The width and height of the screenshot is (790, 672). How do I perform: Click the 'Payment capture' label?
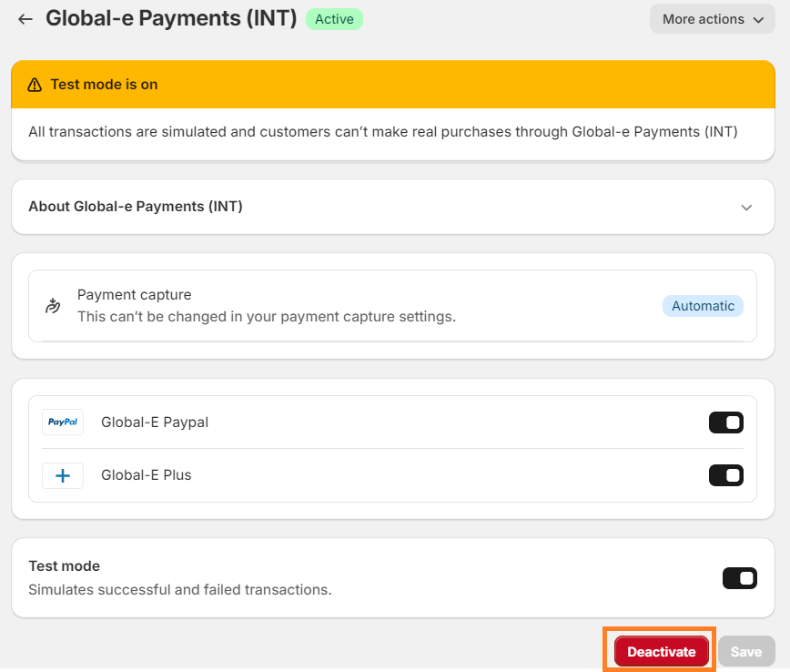135,294
